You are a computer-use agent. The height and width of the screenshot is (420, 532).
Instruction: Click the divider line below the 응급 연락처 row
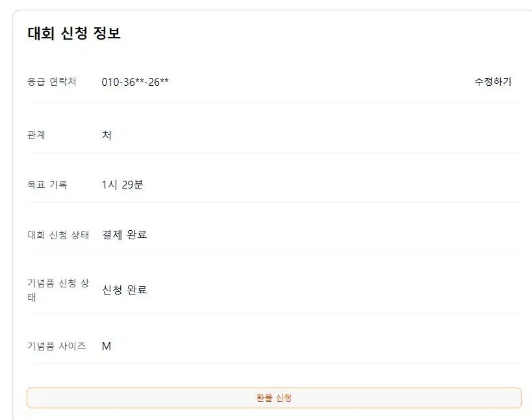click(273, 103)
